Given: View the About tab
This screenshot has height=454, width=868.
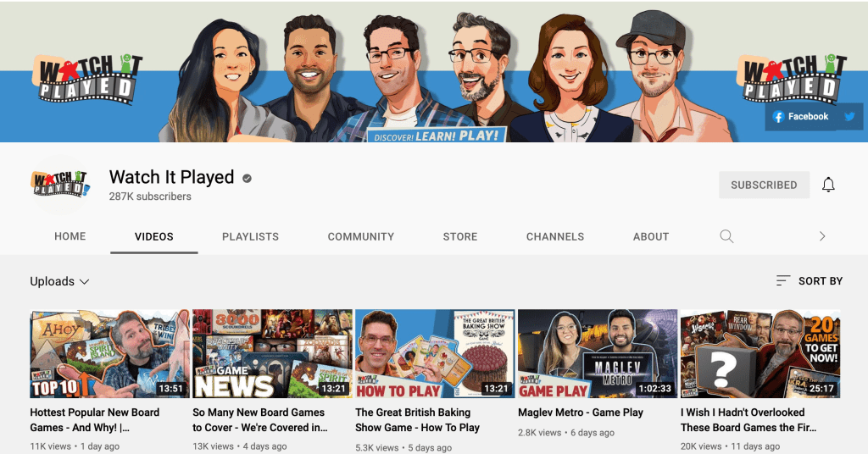Looking at the screenshot, I should (x=651, y=236).
